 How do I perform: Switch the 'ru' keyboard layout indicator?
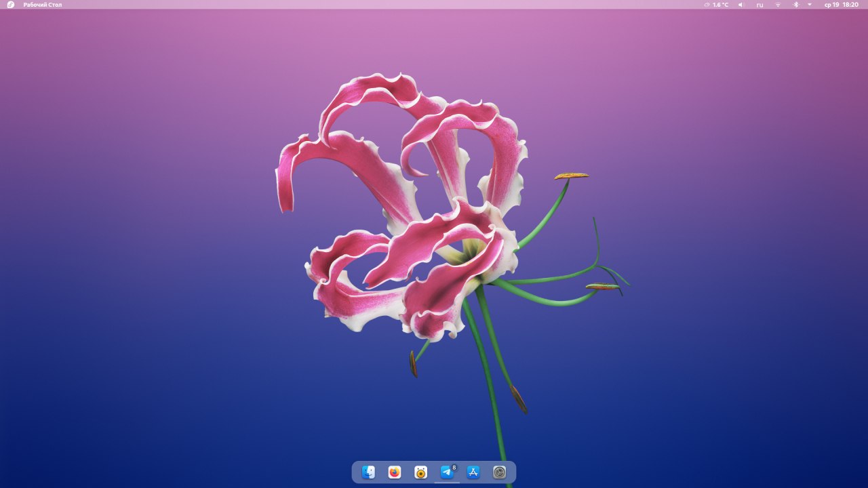click(759, 5)
